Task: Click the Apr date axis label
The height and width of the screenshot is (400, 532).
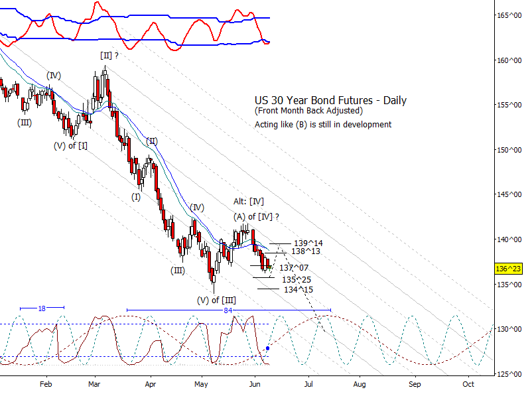Action: coord(151,384)
